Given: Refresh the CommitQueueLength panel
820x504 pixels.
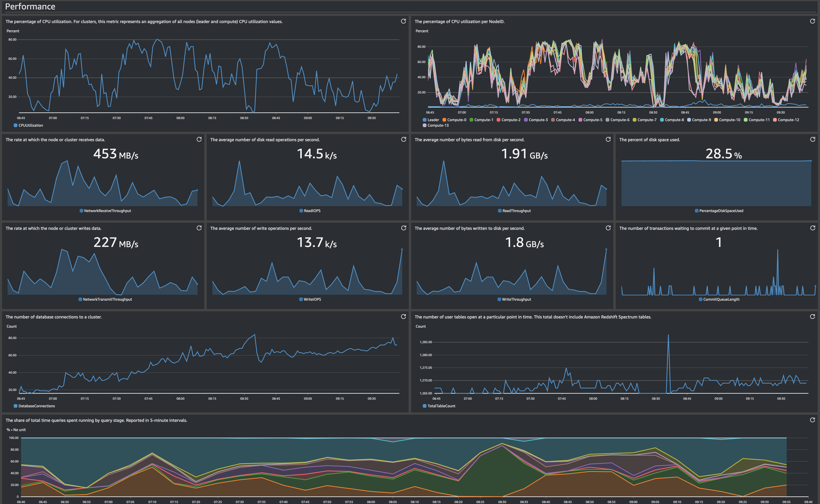Looking at the screenshot, I should [812, 228].
